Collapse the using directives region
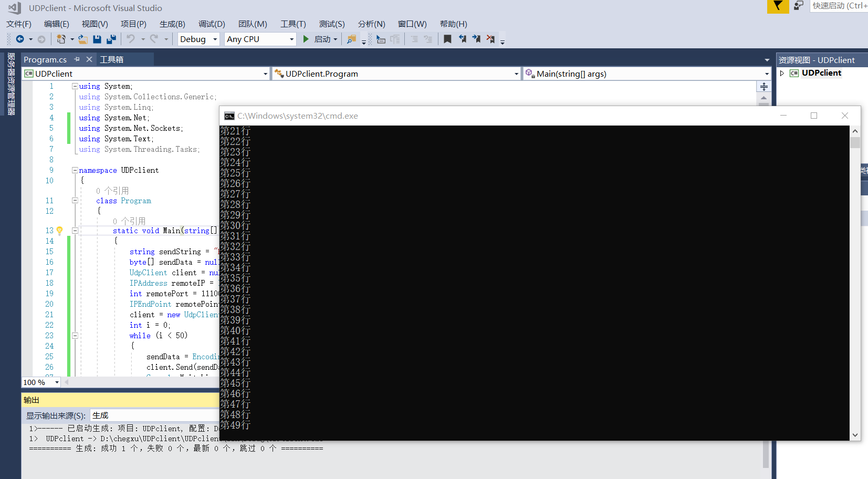Screen dimensions: 868x479 [75, 86]
